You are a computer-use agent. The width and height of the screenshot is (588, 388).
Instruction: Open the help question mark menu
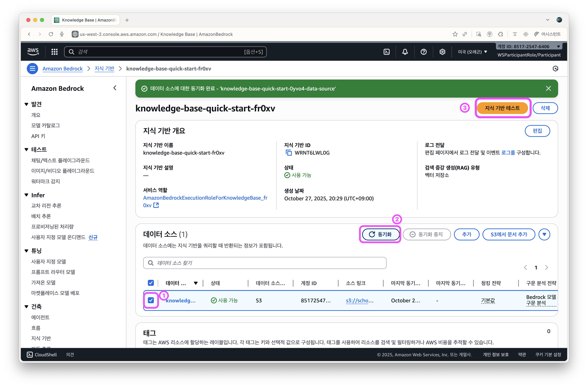(424, 52)
